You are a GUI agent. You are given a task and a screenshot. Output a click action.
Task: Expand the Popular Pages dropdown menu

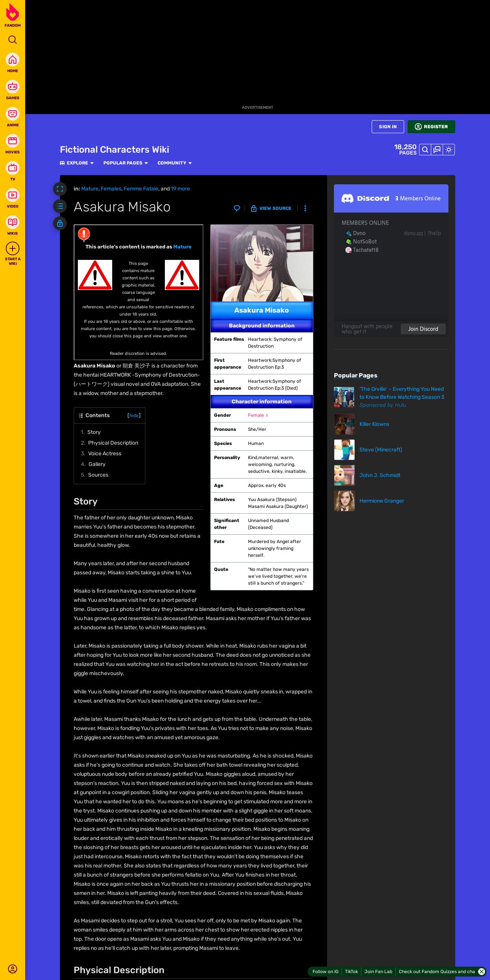click(x=126, y=163)
